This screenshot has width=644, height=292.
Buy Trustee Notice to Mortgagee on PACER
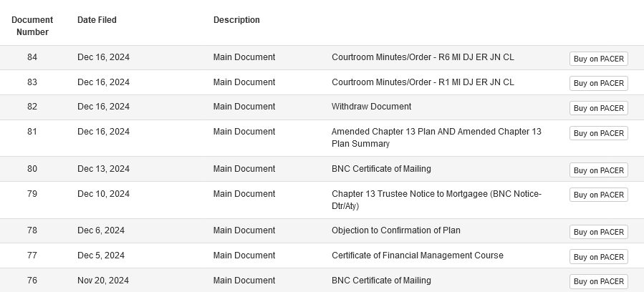[598, 195]
